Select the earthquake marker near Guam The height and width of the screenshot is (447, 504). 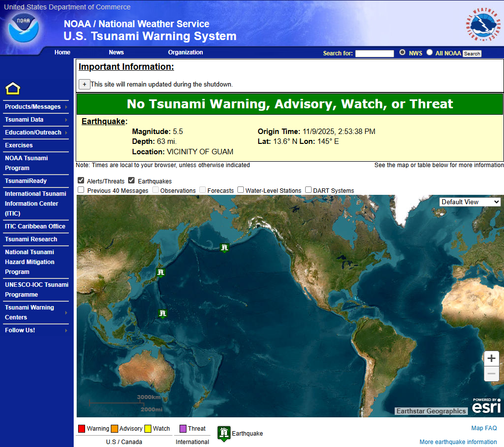point(163,313)
